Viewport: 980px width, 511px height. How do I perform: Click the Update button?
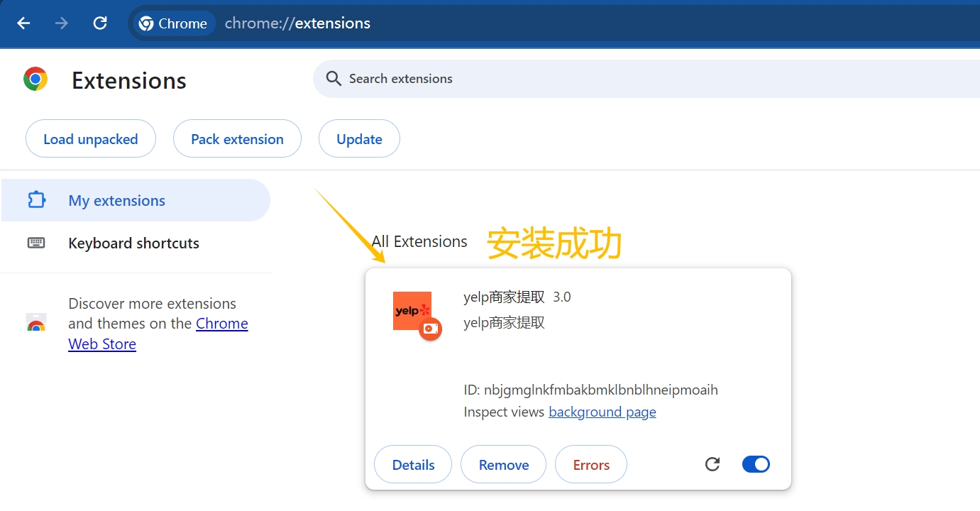(359, 138)
